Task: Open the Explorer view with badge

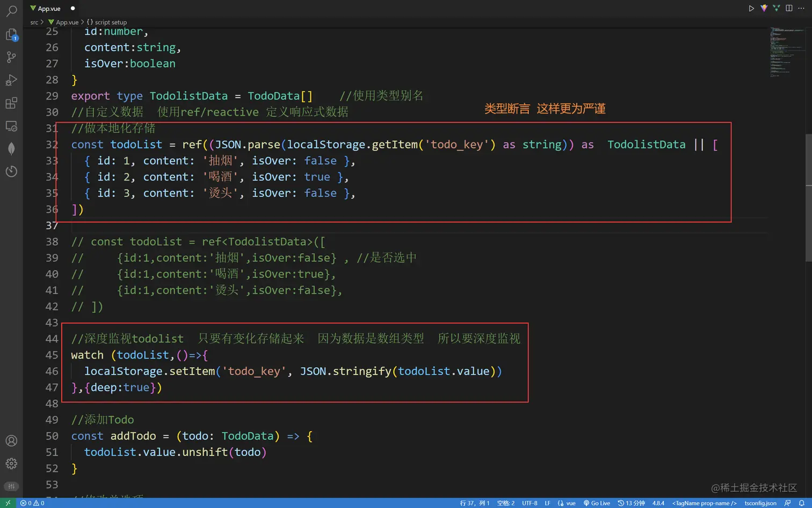Action: (11, 34)
